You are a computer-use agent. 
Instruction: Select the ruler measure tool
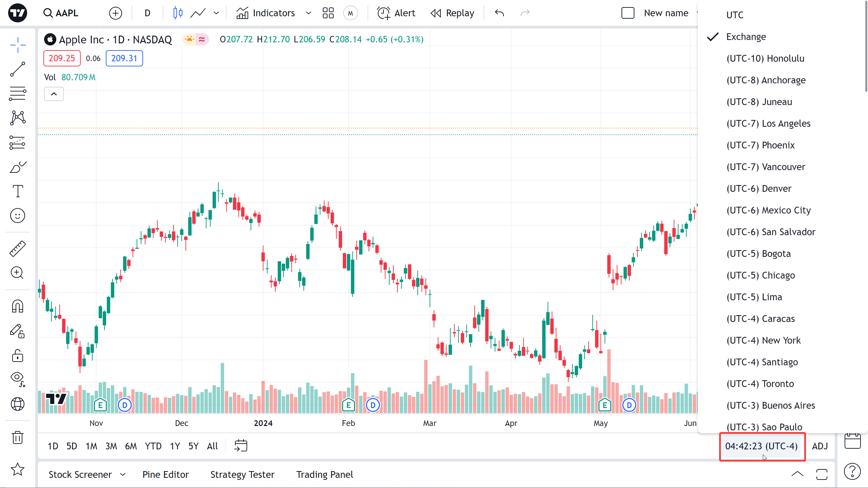tap(18, 248)
